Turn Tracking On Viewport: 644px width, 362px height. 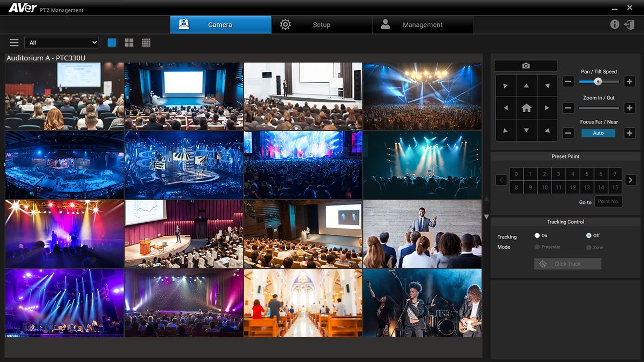(x=537, y=236)
